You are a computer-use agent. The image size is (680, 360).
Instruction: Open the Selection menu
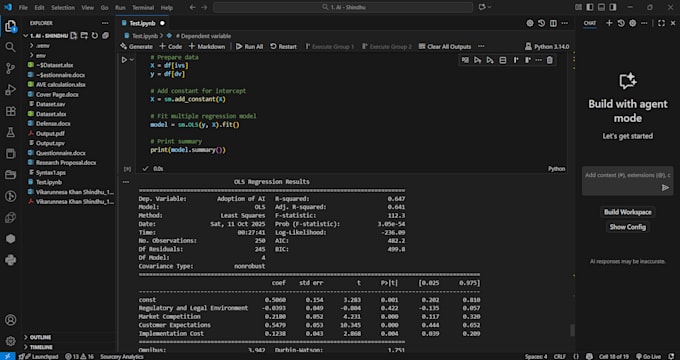click(63, 7)
